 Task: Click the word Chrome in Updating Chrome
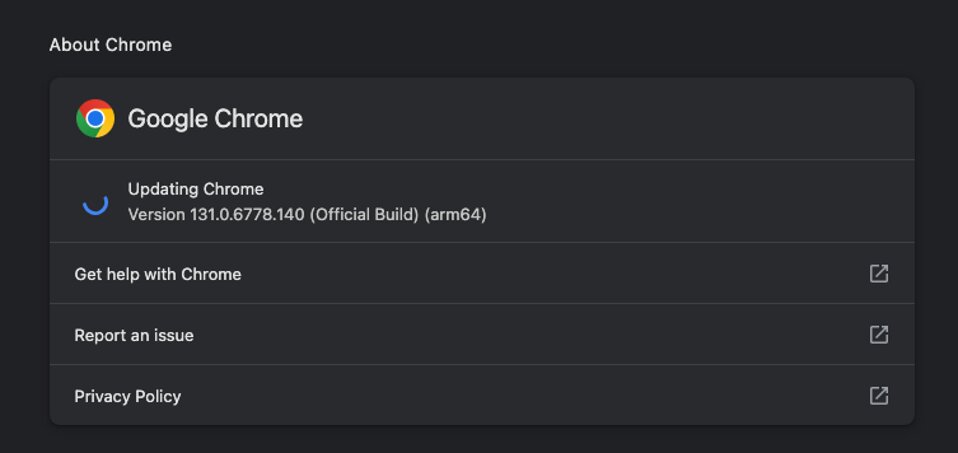(233, 189)
